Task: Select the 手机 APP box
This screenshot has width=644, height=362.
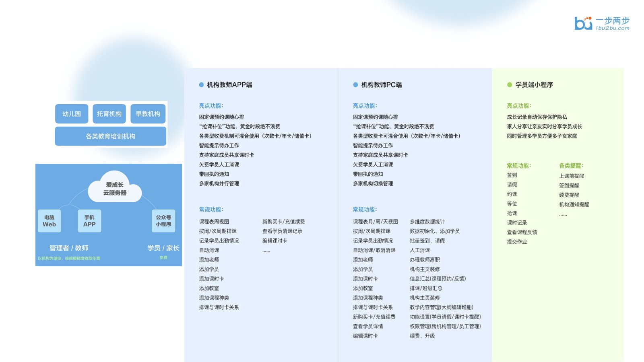Action: pyautogui.click(x=89, y=221)
